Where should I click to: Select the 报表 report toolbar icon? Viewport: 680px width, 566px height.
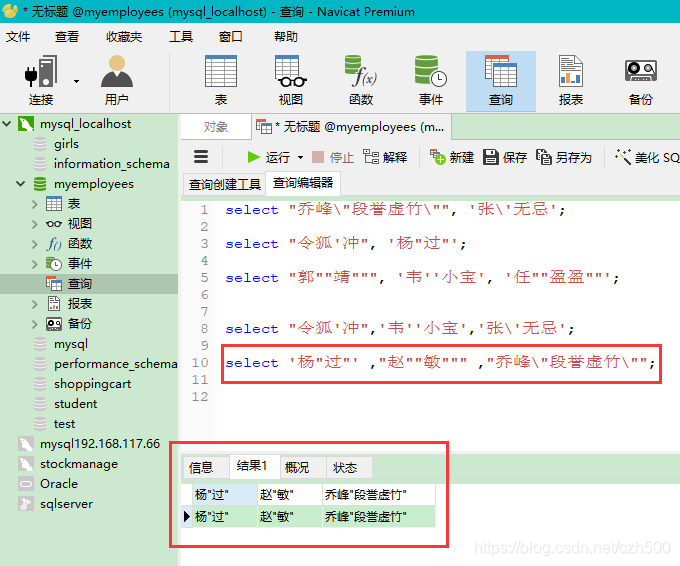(x=571, y=81)
